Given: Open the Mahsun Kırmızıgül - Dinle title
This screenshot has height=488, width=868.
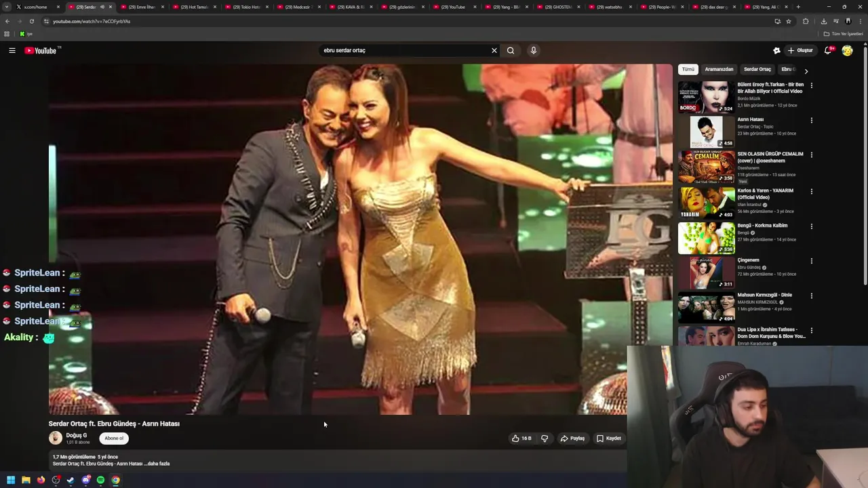Looking at the screenshot, I should coord(764,295).
